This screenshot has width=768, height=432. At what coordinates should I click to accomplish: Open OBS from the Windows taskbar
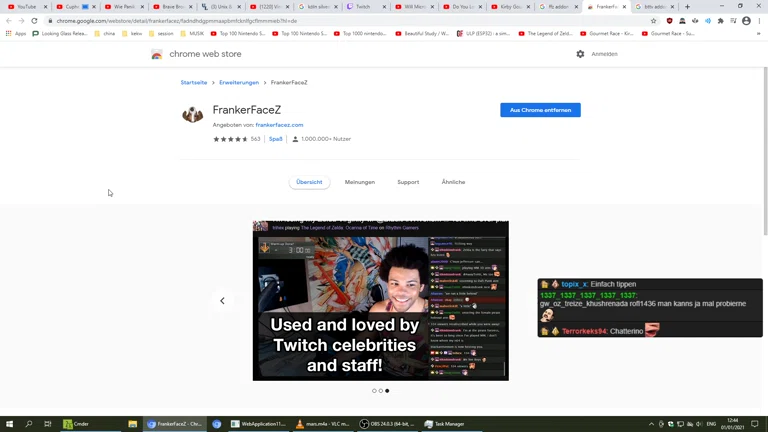click(x=386, y=424)
